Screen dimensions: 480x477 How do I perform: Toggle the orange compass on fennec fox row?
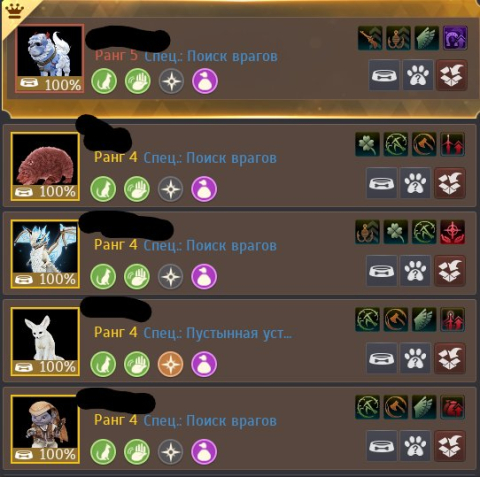click(x=170, y=364)
